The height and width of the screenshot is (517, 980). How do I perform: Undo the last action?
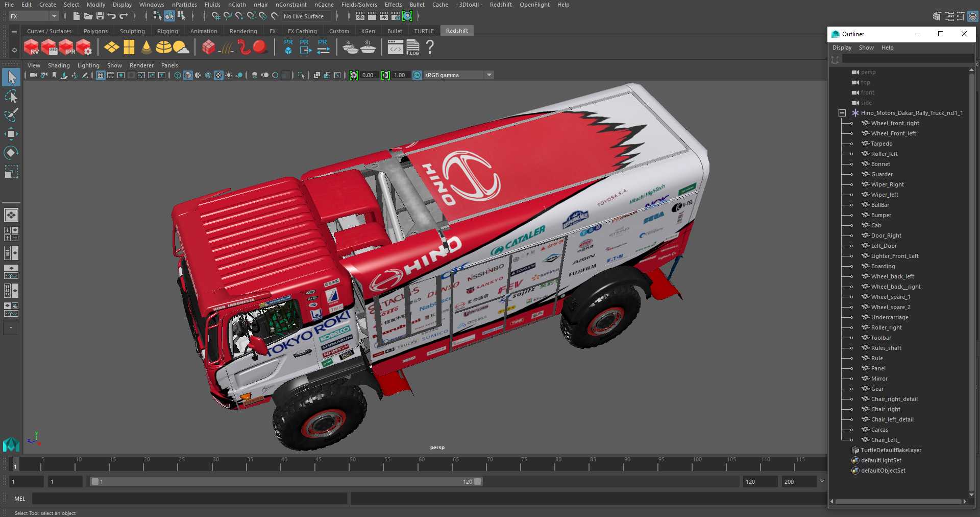click(112, 16)
